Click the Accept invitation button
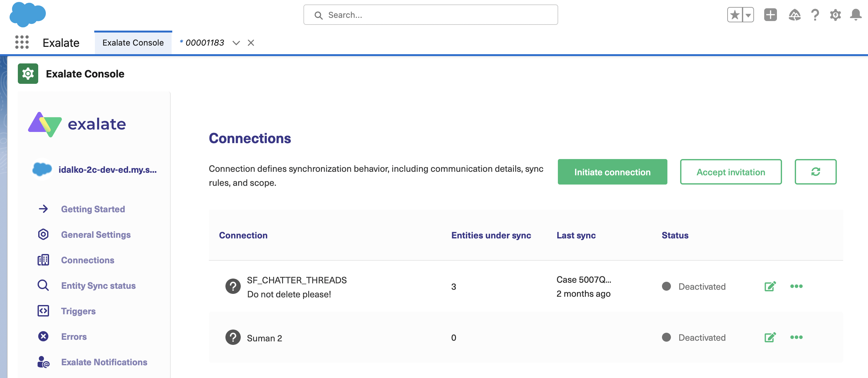This screenshot has height=378, width=868. pyautogui.click(x=731, y=171)
